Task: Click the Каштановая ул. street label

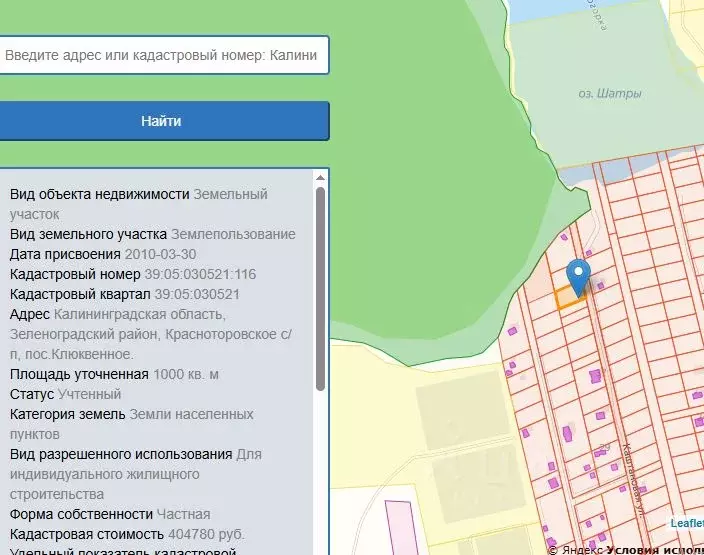Action: 634,480
